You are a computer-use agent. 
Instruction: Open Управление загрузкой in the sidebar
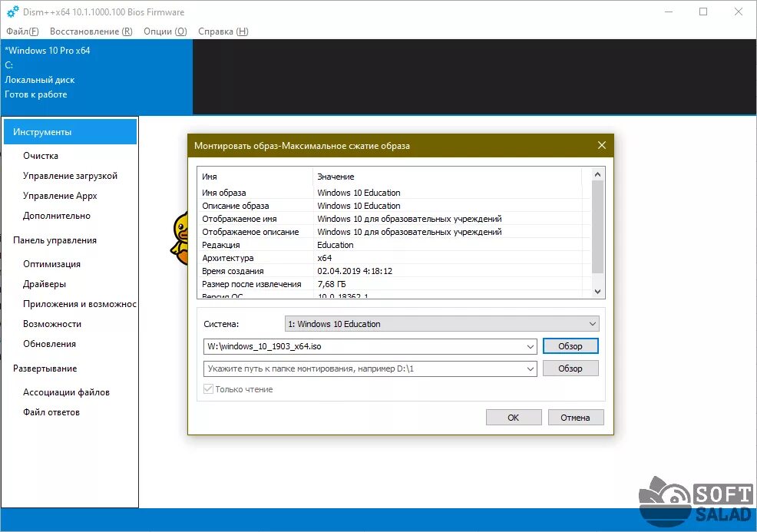click(x=70, y=176)
